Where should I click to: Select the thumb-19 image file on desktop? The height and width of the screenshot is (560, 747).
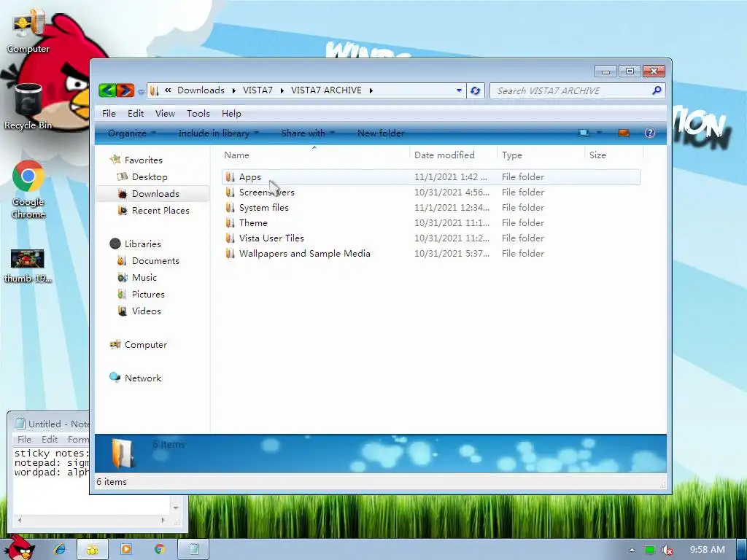point(28,265)
